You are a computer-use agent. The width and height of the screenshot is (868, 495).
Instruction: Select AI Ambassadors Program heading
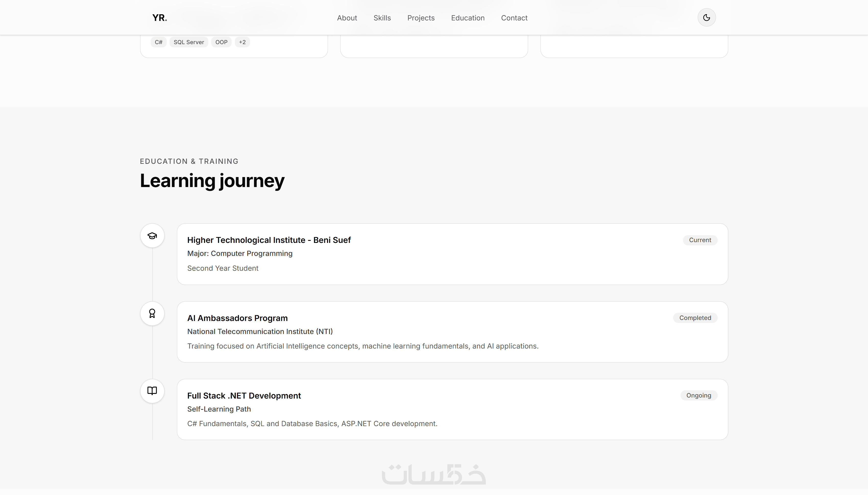[237, 318]
